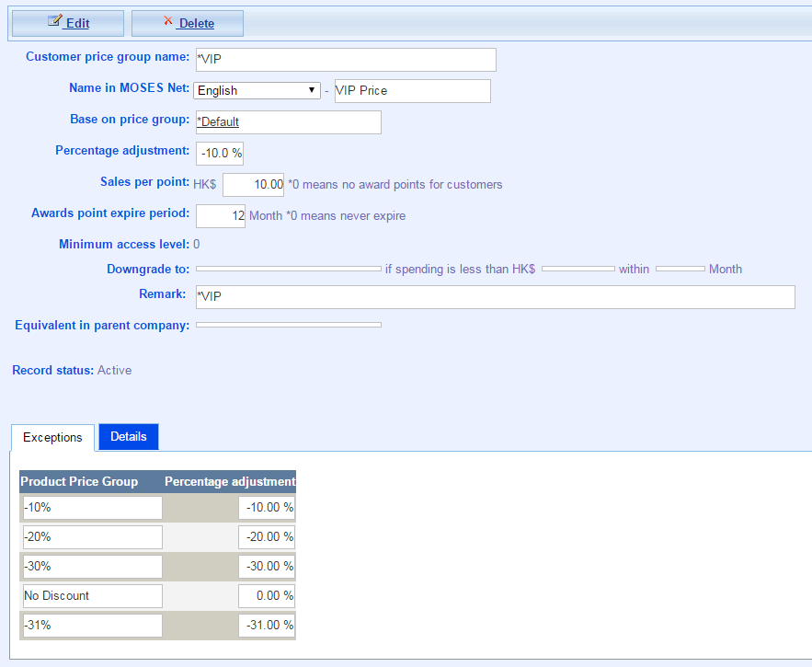Select the -10% product price group cell
Viewport: 812px width, 667px height.
pos(93,507)
